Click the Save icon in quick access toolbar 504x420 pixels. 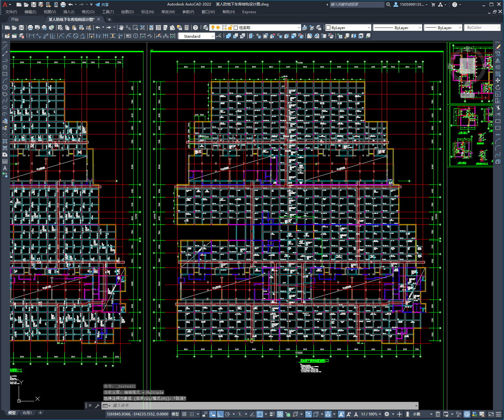click(34, 5)
